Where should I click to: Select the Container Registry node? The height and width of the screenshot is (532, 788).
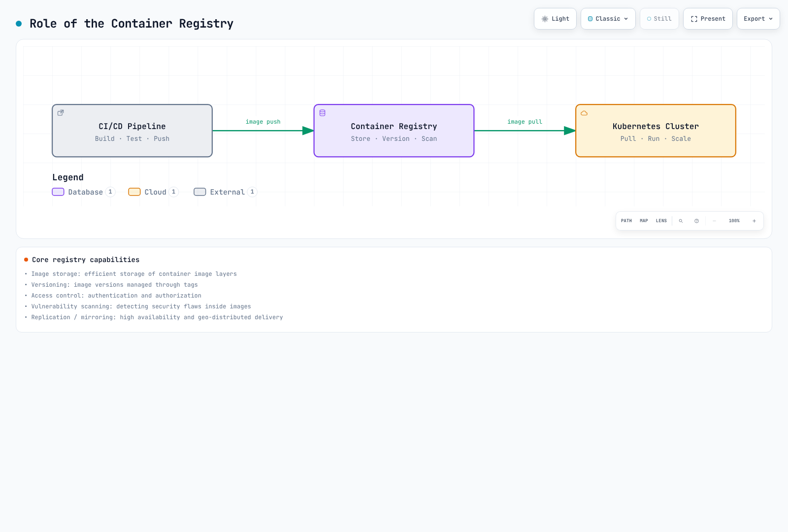tap(394, 131)
